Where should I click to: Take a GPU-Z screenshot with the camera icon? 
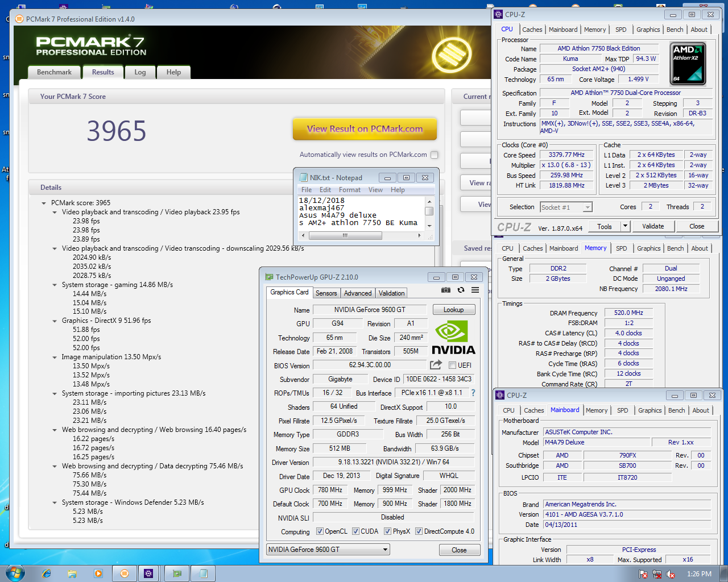point(446,290)
